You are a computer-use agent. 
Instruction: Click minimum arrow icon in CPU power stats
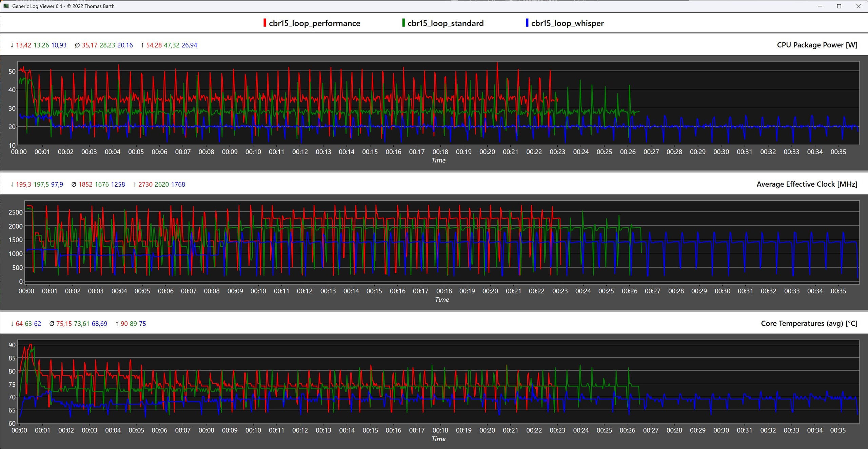click(x=12, y=45)
